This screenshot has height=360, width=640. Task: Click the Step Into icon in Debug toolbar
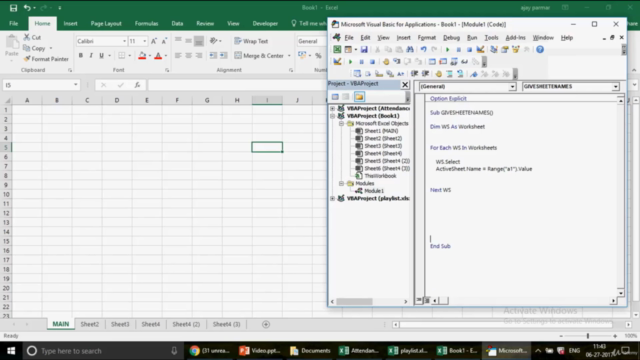pyautogui.click(x=397, y=62)
